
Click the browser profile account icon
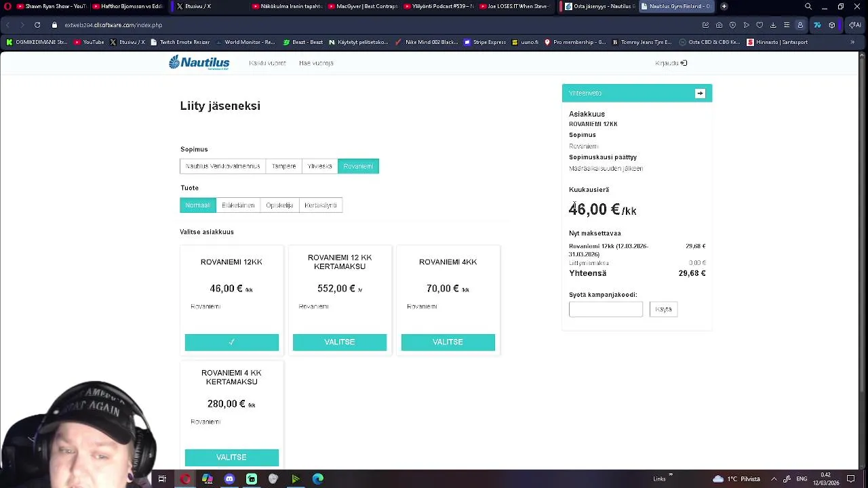click(800, 25)
